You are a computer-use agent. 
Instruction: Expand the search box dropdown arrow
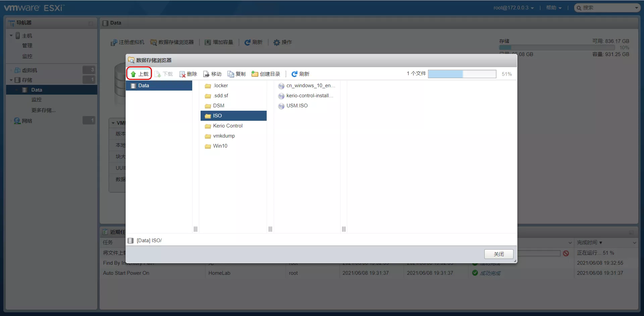pos(636,8)
